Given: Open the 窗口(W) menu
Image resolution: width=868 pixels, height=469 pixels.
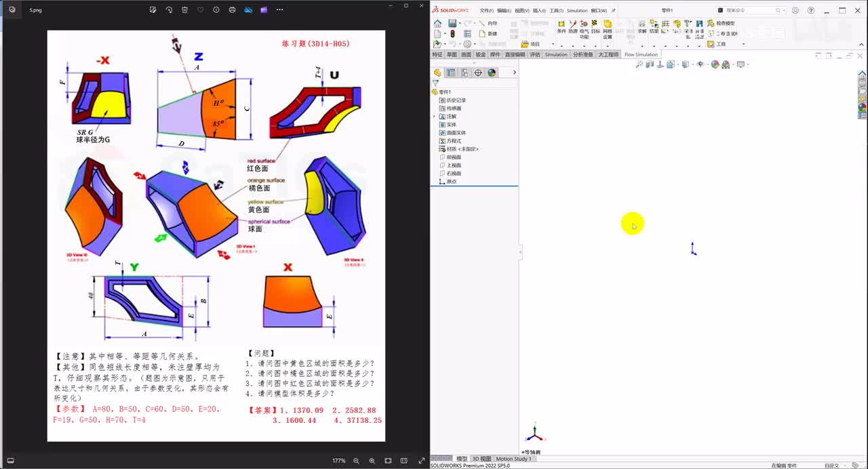Looking at the screenshot, I should tap(599, 11).
